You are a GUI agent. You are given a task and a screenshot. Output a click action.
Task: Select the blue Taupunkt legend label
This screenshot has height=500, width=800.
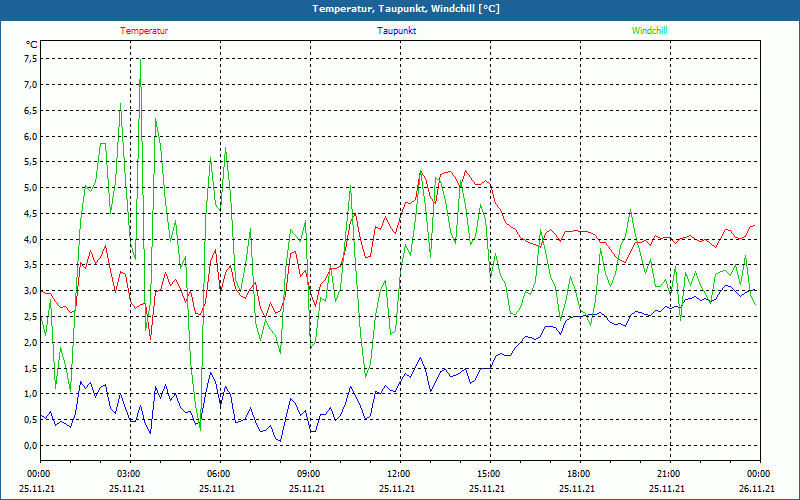(x=397, y=31)
